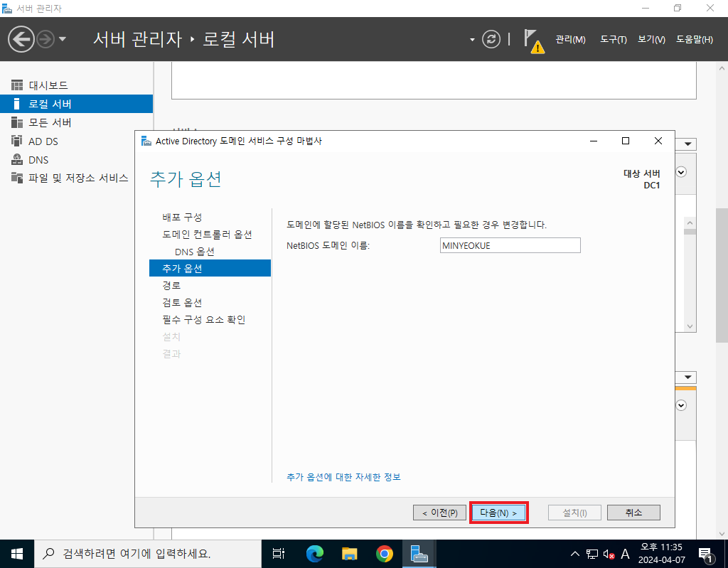The width and height of the screenshot is (728, 568).
Task: Click the taskbar search box
Action: 148,554
